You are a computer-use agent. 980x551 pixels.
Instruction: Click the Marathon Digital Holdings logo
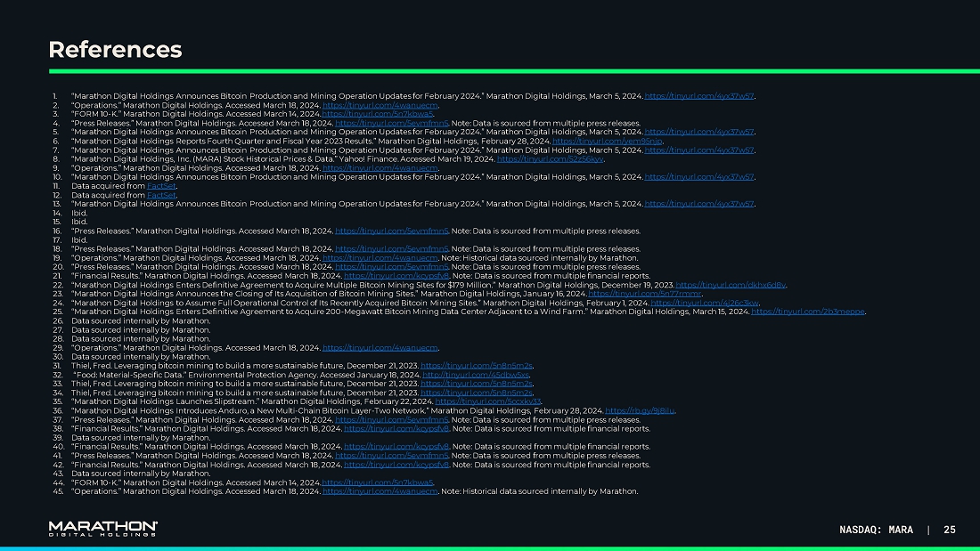(x=103, y=529)
